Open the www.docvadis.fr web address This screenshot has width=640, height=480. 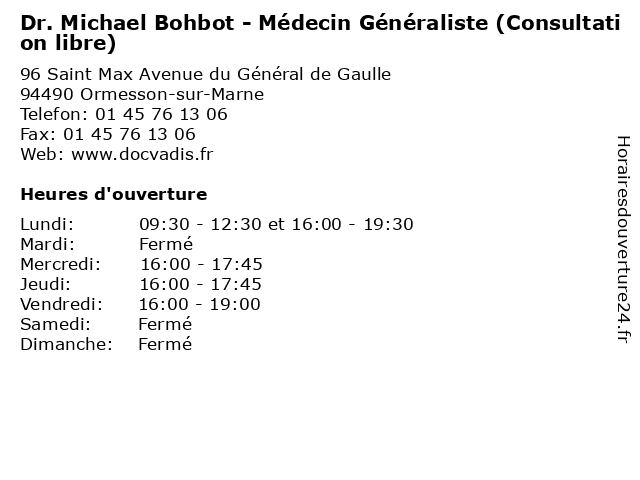coord(142,154)
